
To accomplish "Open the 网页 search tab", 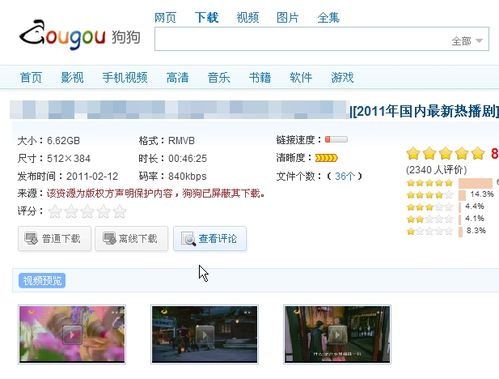I will 165,17.
